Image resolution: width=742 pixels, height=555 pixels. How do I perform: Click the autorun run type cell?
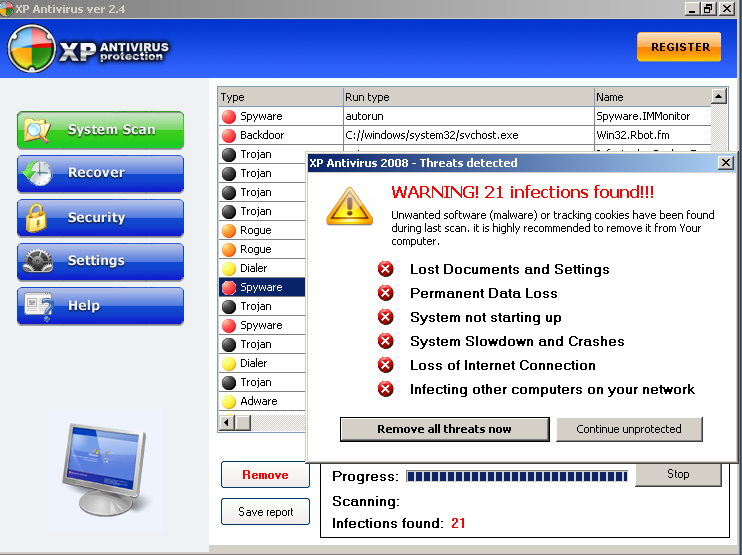point(468,116)
